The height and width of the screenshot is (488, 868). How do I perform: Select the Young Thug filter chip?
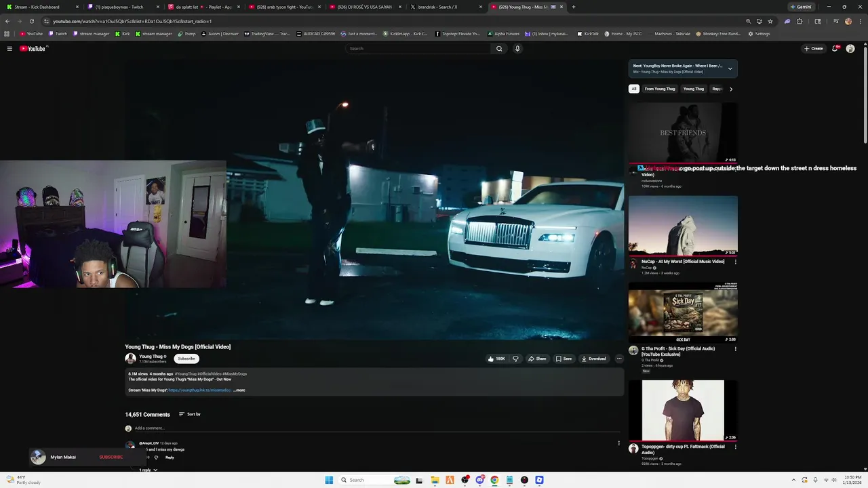694,89
